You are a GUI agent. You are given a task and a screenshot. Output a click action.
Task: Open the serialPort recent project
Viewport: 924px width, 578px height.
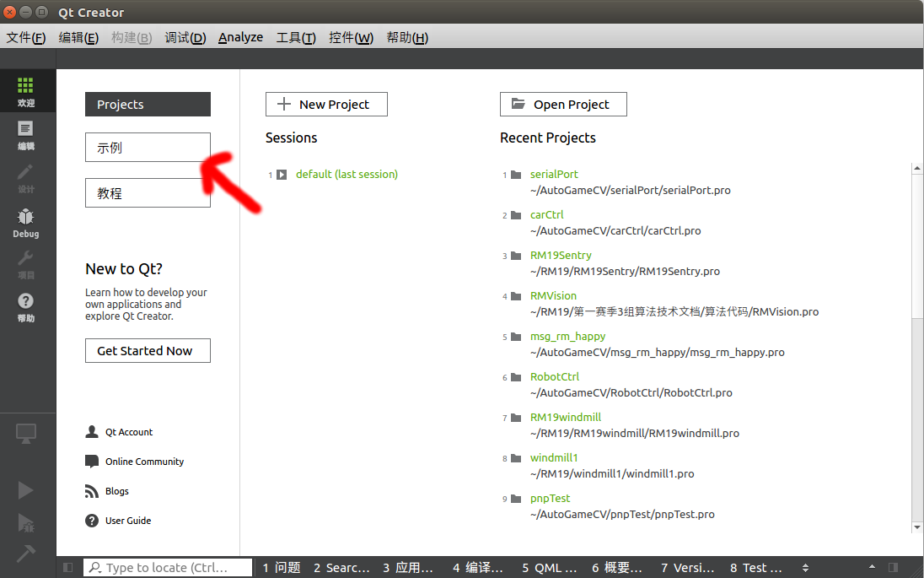pos(554,174)
